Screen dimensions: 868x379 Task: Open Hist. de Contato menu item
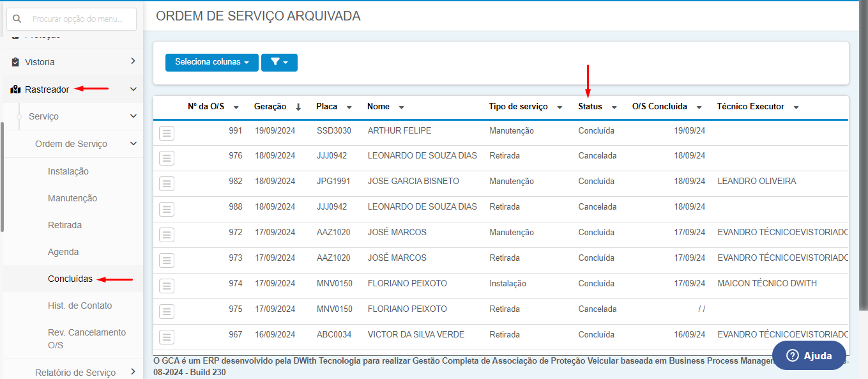[x=80, y=306]
